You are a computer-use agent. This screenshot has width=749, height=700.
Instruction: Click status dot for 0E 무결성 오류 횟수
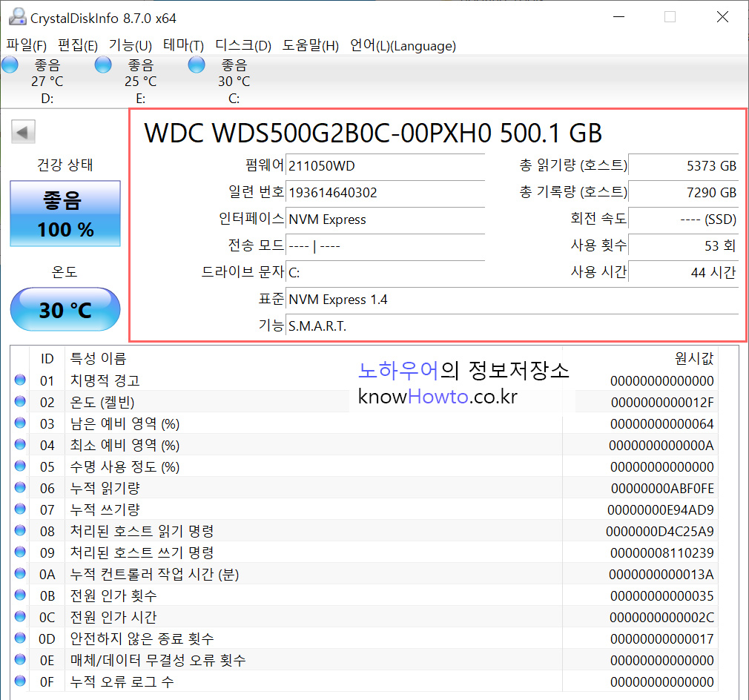pyautogui.click(x=20, y=659)
